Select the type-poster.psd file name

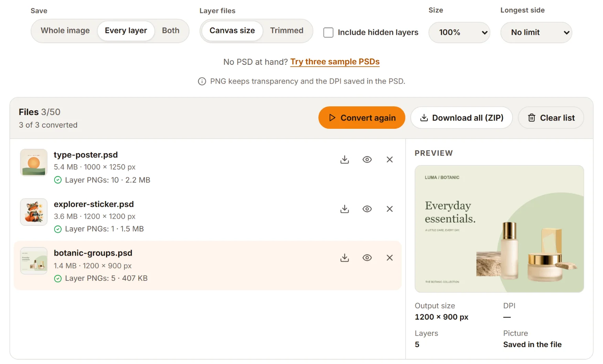[86, 155]
